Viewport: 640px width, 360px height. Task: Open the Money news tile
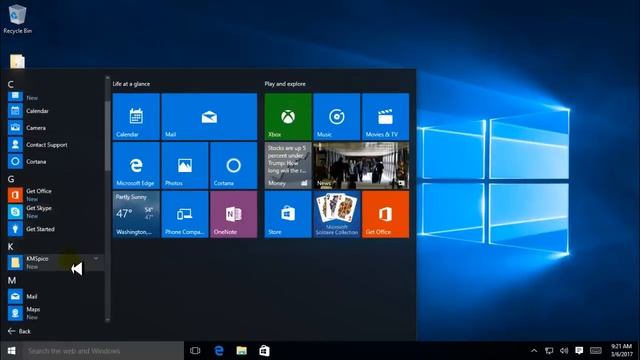click(x=288, y=165)
